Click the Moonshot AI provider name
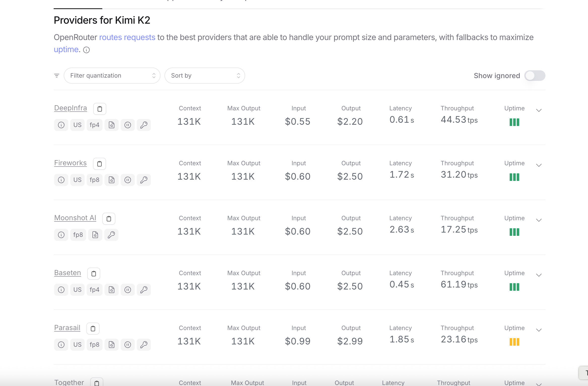 (75, 218)
